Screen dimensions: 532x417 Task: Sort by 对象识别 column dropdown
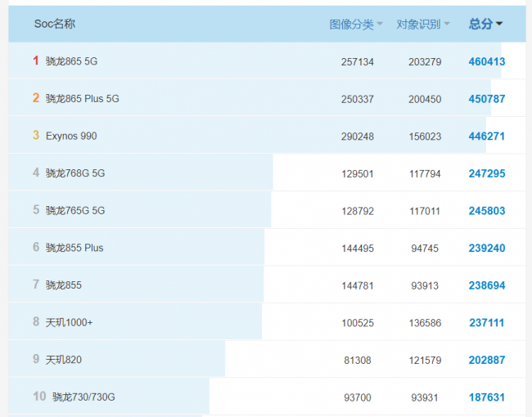click(x=423, y=24)
